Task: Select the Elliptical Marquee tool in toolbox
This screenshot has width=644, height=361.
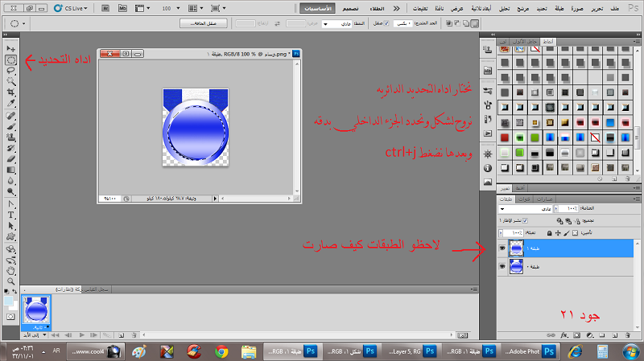Action: point(11,59)
